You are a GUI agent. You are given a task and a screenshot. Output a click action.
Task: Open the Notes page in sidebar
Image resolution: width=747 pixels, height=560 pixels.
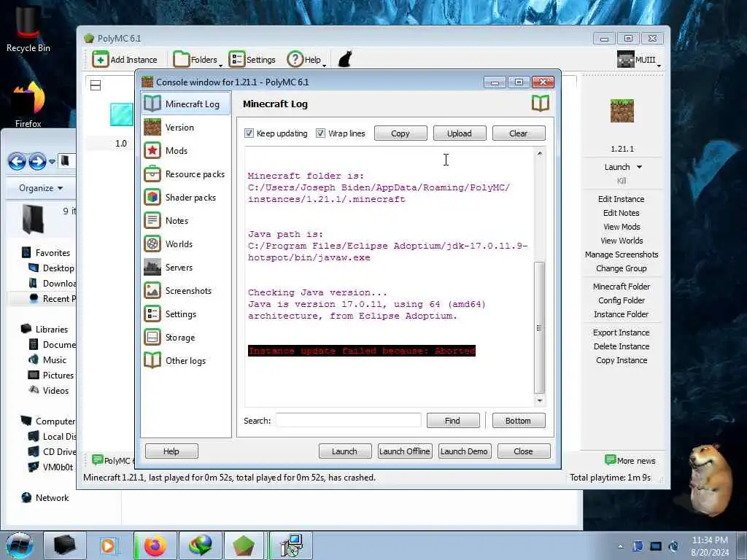(x=186, y=220)
